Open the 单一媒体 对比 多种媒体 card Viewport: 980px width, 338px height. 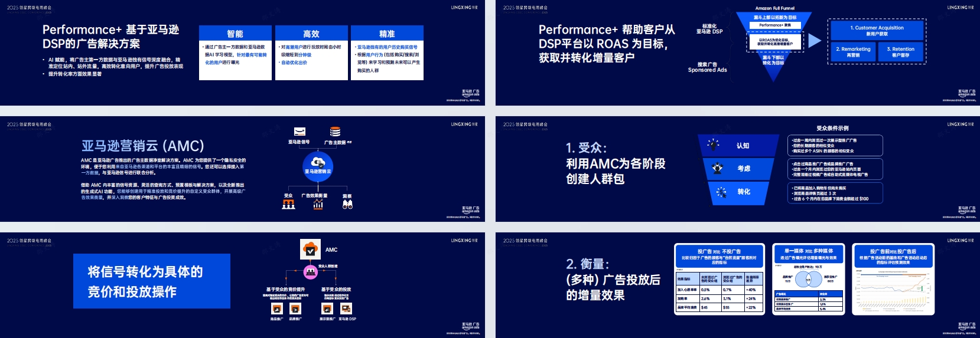pyautogui.click(x=809, y=279)
